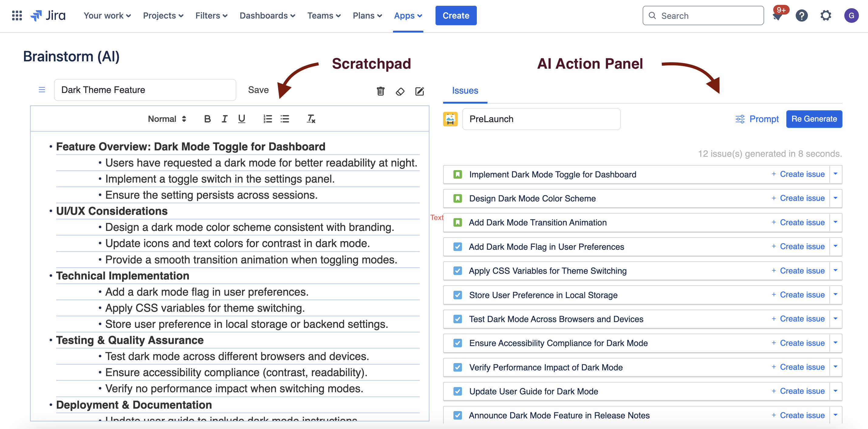This screenshot has height=429, width=868.
Task: Open the Normal text style dropdown
Action: pyautogui.click(x=167, y=119)
